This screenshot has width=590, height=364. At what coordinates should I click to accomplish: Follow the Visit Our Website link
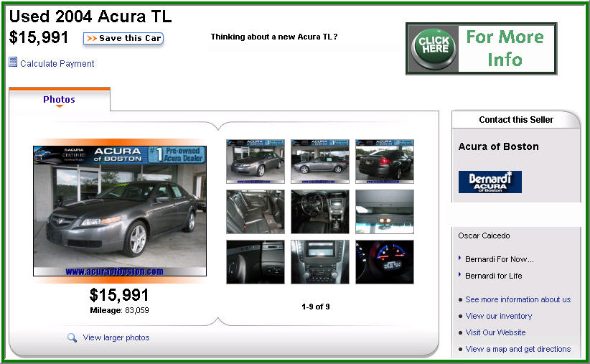[495, 332]
